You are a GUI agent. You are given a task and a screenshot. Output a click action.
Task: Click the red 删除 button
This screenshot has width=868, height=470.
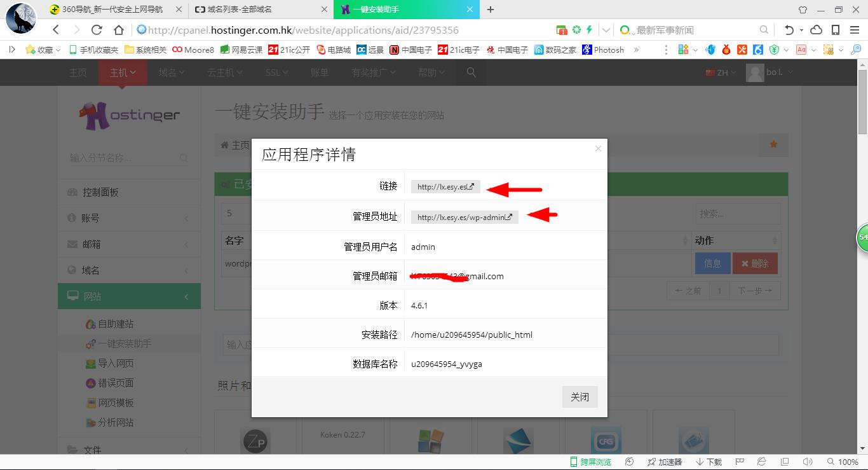point(755,263)
